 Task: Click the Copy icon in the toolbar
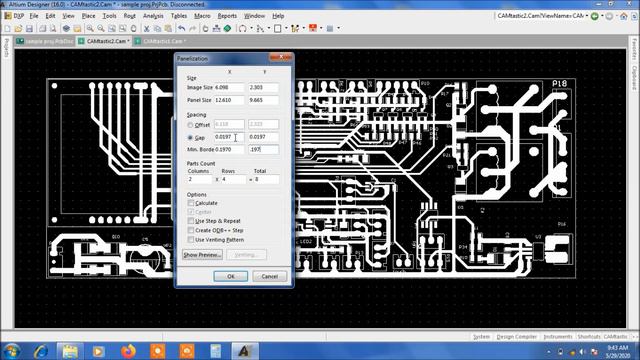tap(157, 29)
